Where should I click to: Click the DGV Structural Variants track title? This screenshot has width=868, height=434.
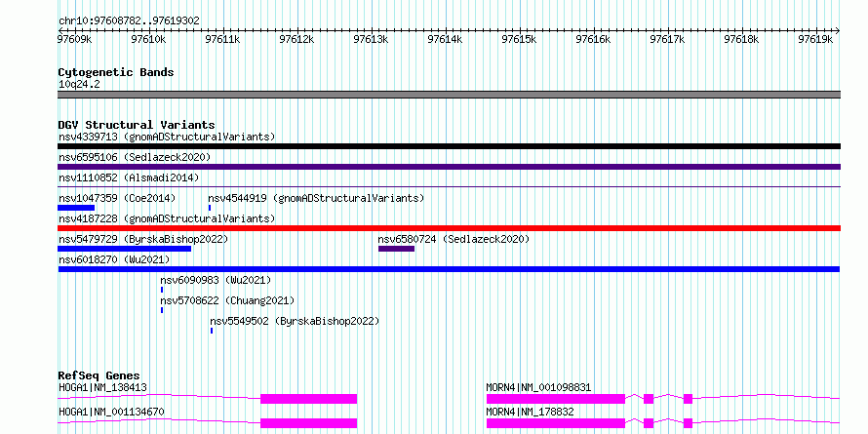pos(137,125)
